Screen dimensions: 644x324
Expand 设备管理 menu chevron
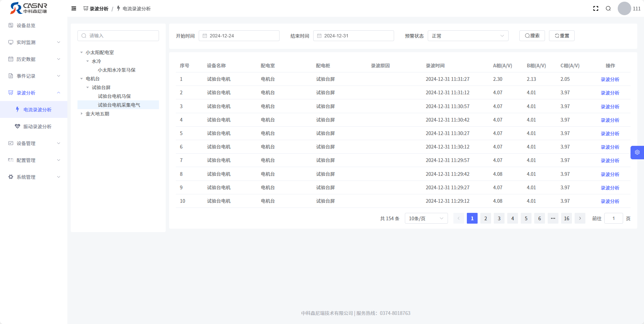tap(59, 143)
